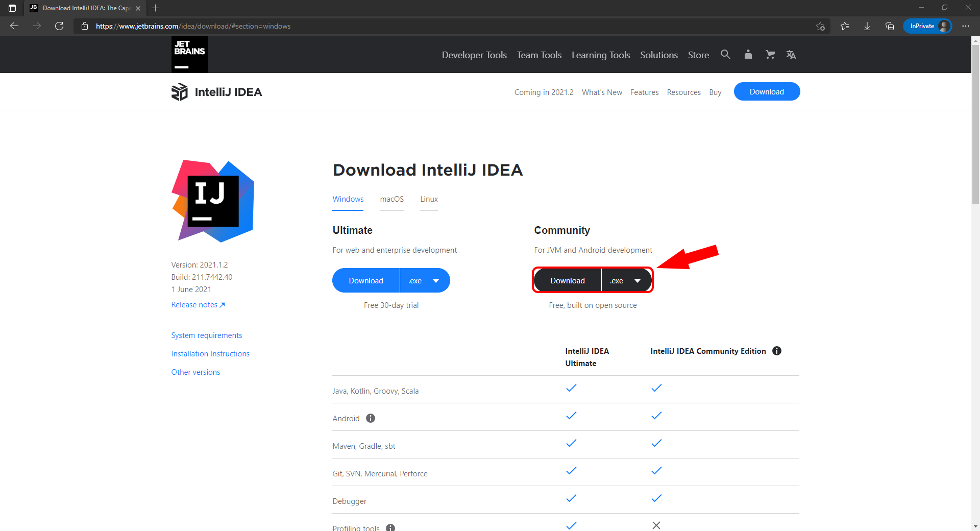Screen dimensions: 980x531
Task: Switch to the macOS tab
Action: [x=391, y=199]
